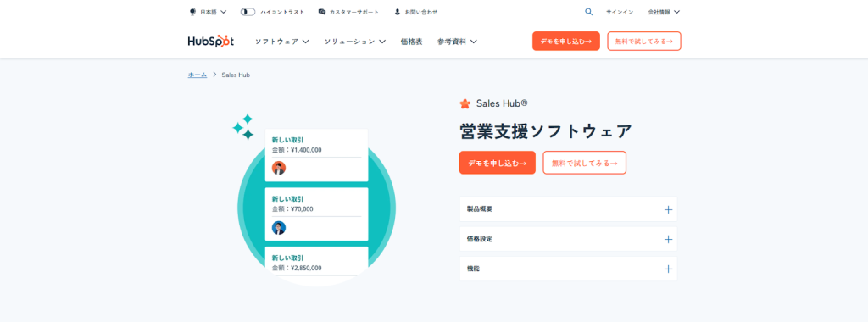Click plus icon on 製品概要 row
868x322 pixels.
coord(668,209)
